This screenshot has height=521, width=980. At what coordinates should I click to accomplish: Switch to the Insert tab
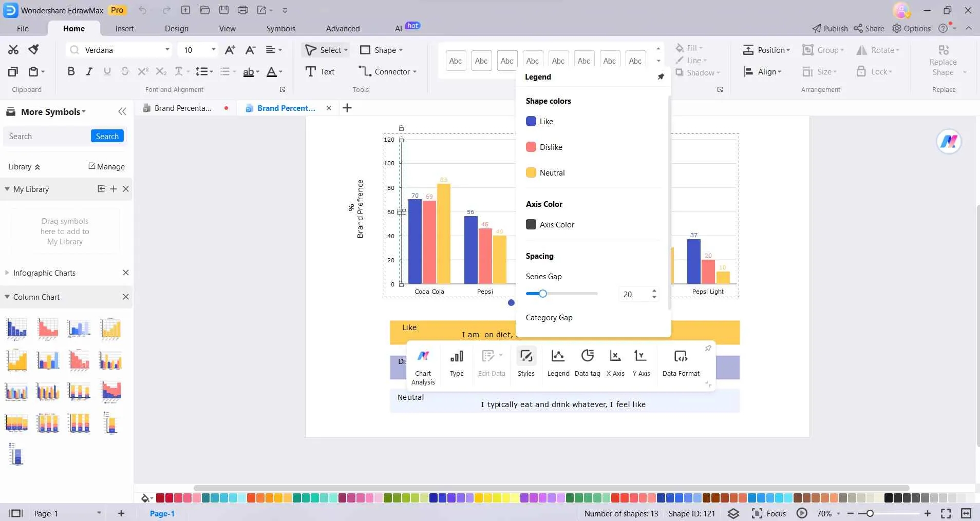(124, 29)
